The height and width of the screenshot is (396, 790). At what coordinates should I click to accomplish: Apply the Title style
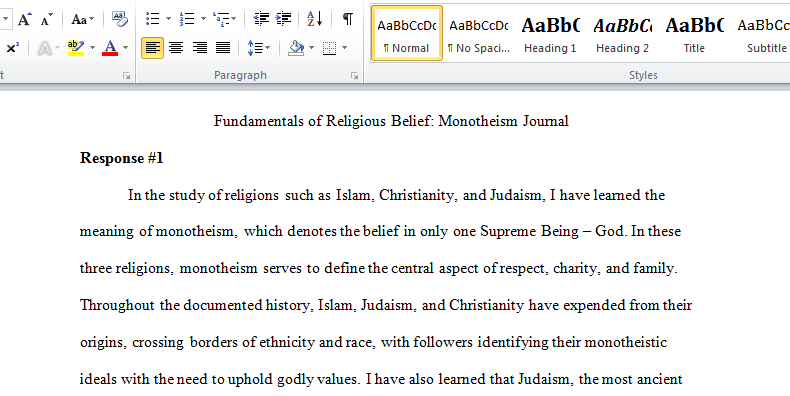(694, 33)
